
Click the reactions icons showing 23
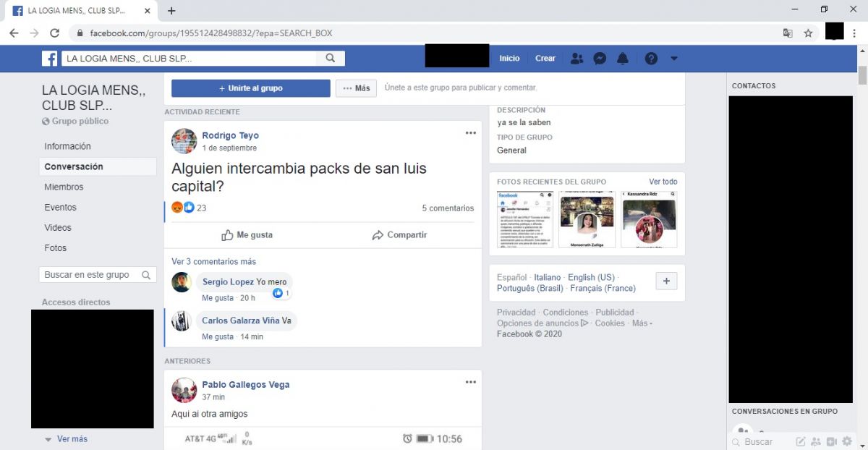click(x=183, y=208)
